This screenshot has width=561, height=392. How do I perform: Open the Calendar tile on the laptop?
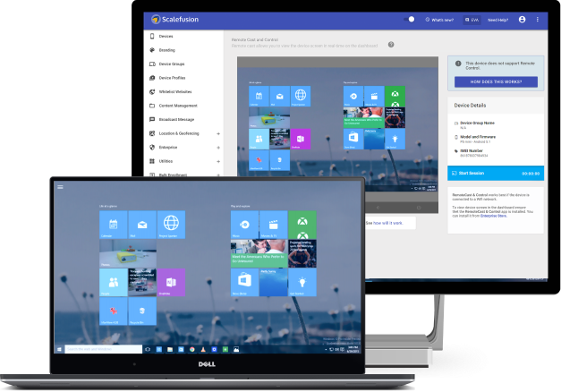pos(113,225)
